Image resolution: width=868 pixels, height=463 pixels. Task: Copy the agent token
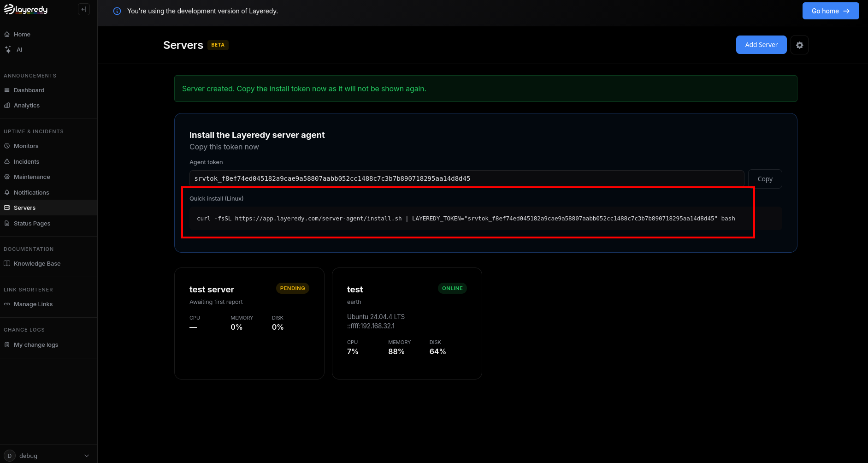point(765,179)
